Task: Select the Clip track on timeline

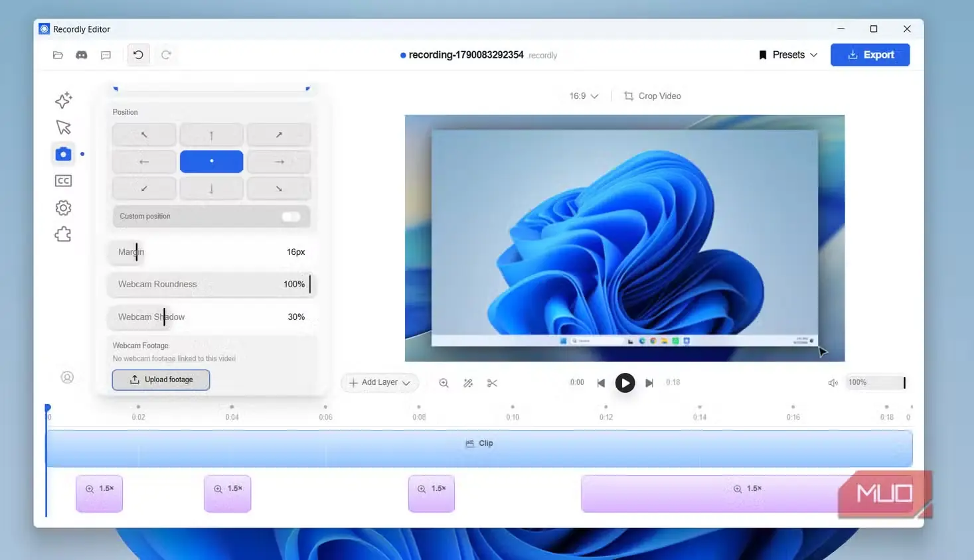Action: (479, 449)
